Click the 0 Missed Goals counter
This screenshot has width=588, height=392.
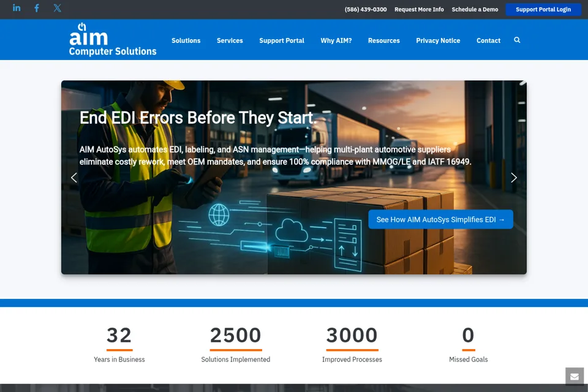click(x=469, y=344)
